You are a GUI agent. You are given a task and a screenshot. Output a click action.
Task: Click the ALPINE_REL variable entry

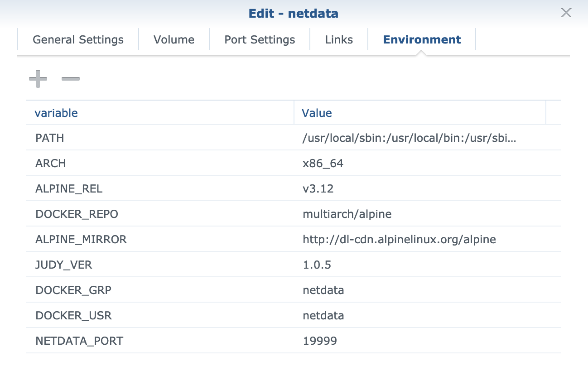pyautogui.click(x=69, y=188)
